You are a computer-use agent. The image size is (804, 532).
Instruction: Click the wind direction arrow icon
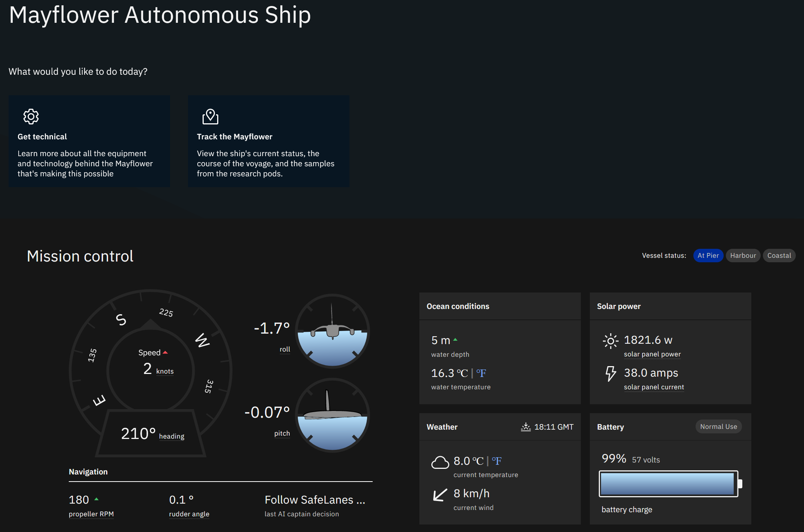tap(440, 495)
